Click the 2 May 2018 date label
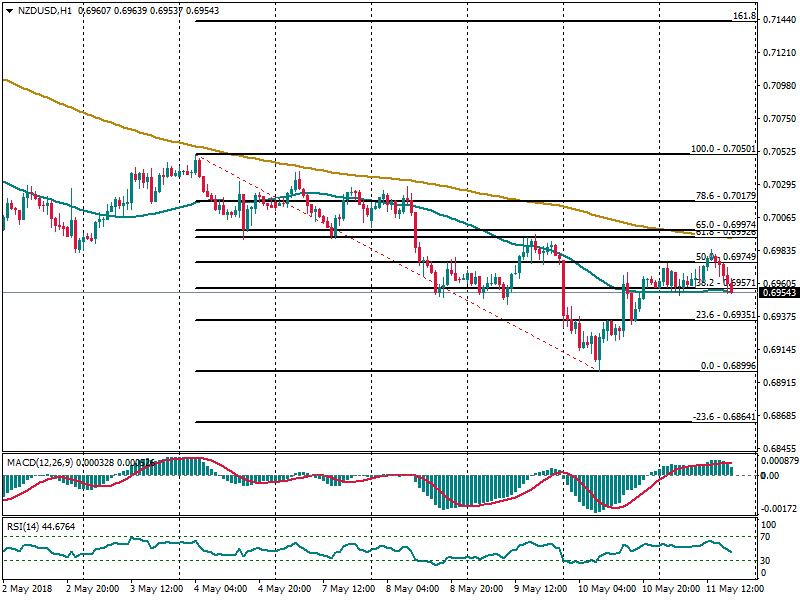The height and width of the screenshot is (600, 800). tap(28, 591)
